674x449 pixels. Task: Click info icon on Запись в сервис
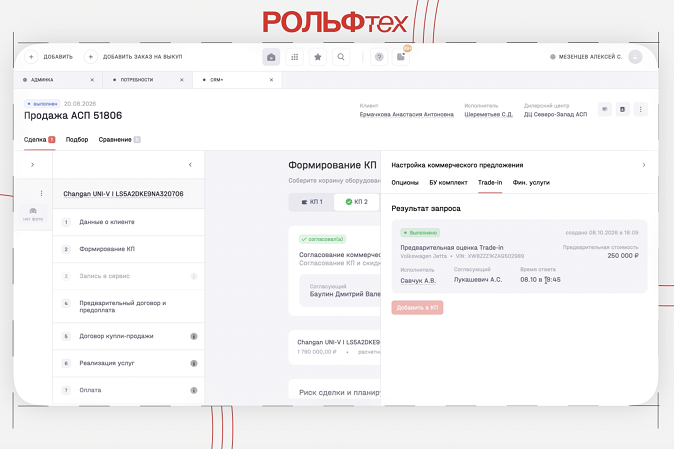(194, 276)
